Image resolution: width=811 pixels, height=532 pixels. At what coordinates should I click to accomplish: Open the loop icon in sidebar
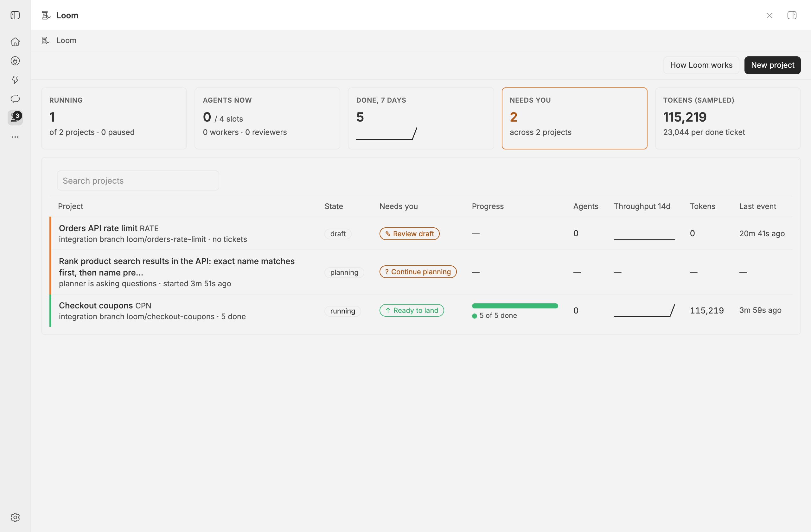15,99
